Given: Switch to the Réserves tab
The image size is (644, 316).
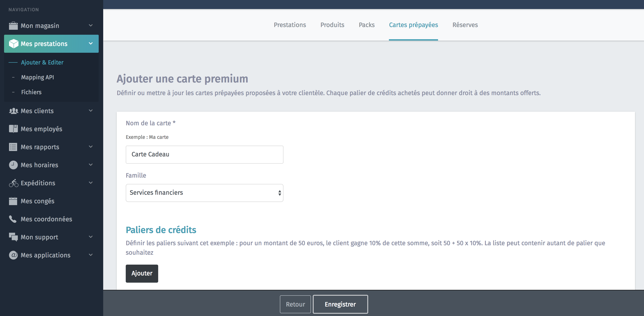Looking at the screenshot, I should pyautogui.click(x=465, y=25).
